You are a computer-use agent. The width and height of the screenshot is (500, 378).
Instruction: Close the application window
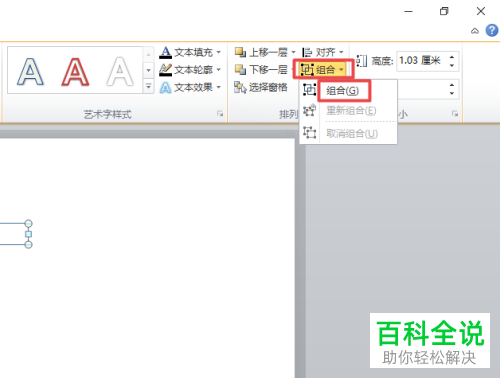click(481, 11)
